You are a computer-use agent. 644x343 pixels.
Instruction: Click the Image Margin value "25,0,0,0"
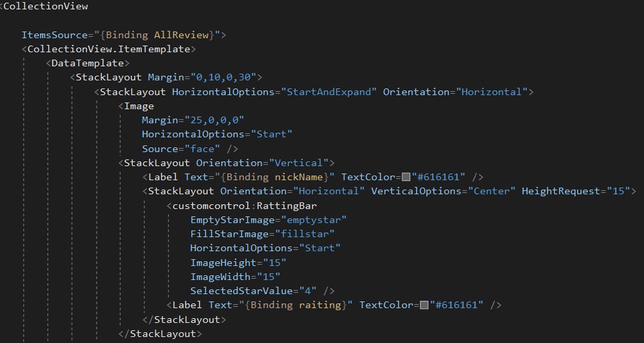tap(214, 120)
